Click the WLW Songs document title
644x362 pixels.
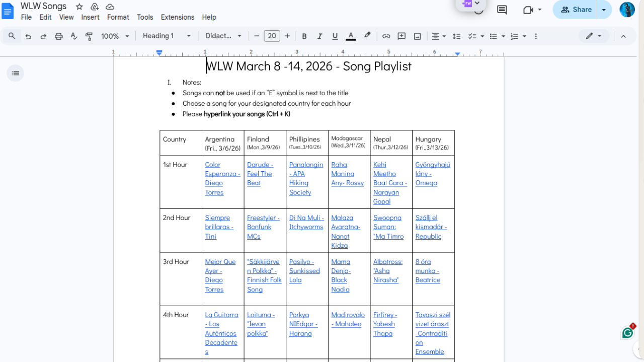[x=43, y=6]
